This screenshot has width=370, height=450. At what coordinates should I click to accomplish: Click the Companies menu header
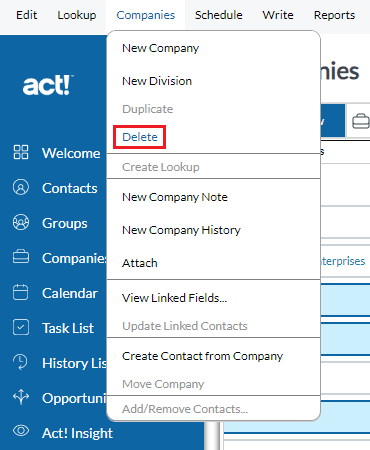(146, 15)
